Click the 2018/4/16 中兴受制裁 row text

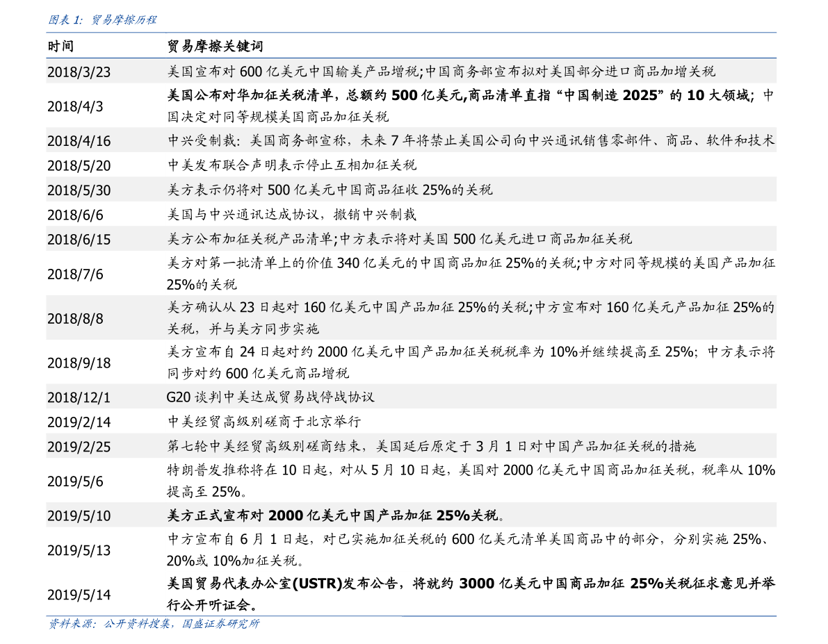471,140
